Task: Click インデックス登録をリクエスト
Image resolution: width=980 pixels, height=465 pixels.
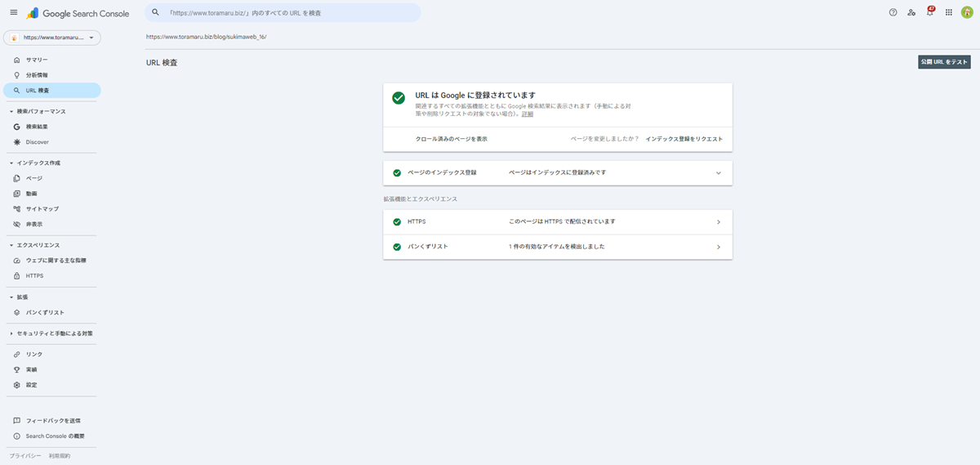Action: click(684, 139)
